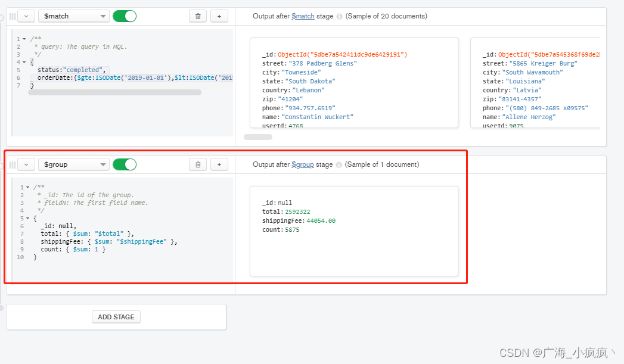Toggle off the $match stage switch
Screen dimensions: 624x364
tap(125, 16)
